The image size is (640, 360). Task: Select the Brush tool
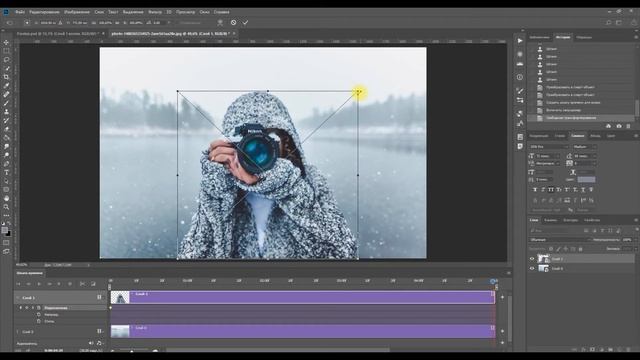[6, 103]
